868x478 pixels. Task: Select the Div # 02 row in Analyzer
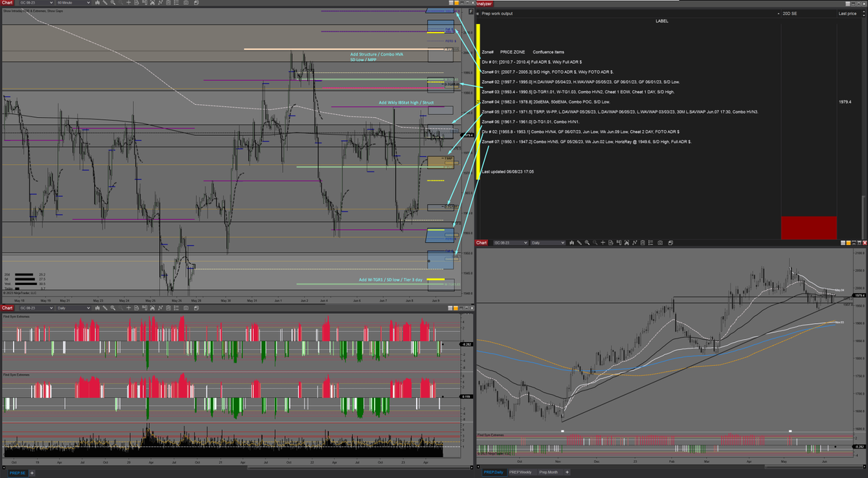580,132
